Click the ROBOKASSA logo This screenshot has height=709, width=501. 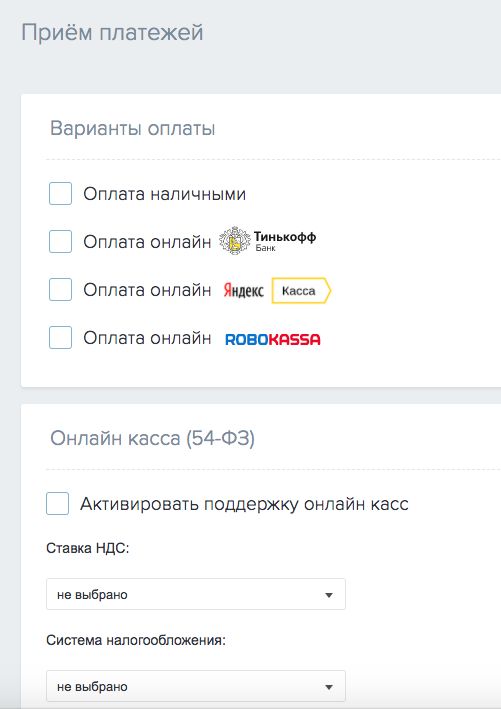pyautogui.click(x=273, y=339)
